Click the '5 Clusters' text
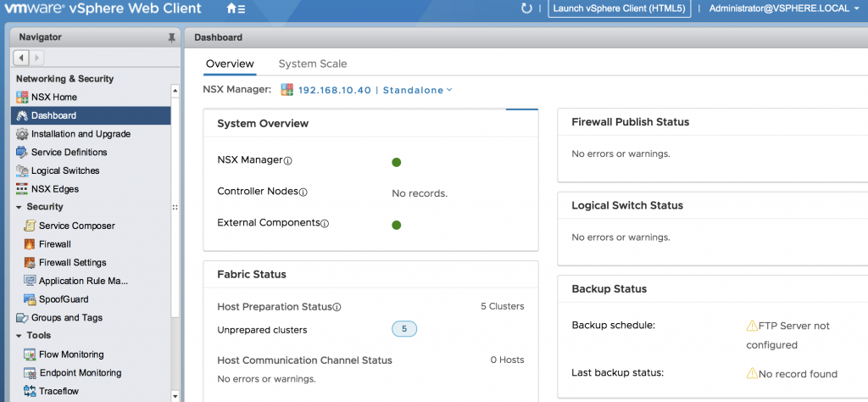Viewport: 868px width, 402px height. click(502, 306)
